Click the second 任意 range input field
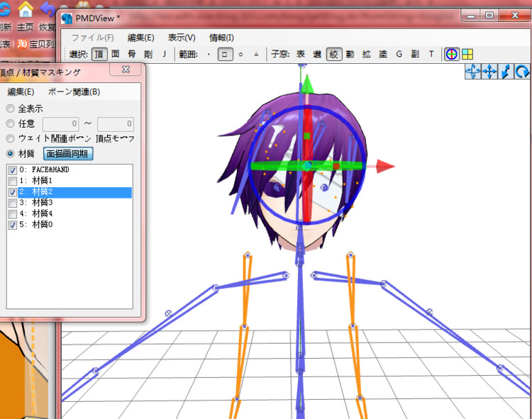The image size is (532, 419). click(x=116, y=124)
